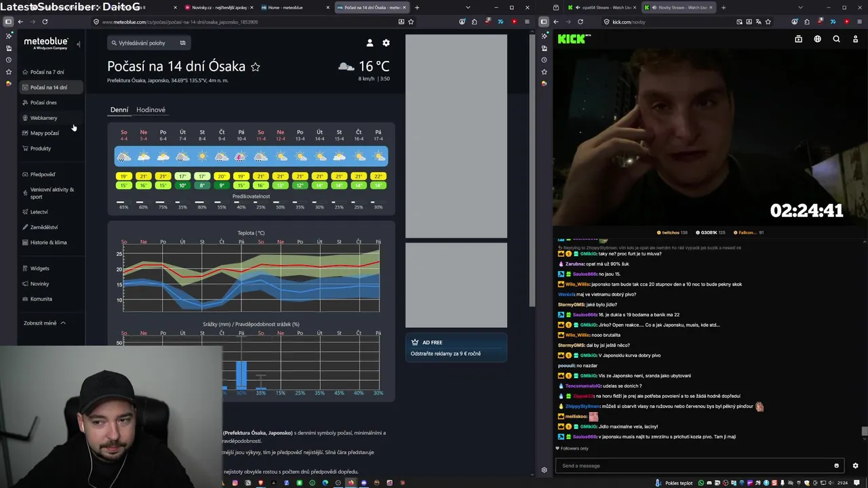Image resolution: width=868 pixels, height=488 pixels.
Task: Open Počasí dnes in sidebar
Action: 43,102
